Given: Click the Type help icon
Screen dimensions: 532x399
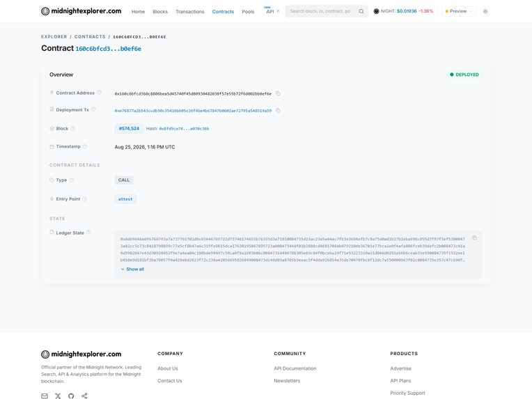Looking at the screenshot, I should pos(71,180).
